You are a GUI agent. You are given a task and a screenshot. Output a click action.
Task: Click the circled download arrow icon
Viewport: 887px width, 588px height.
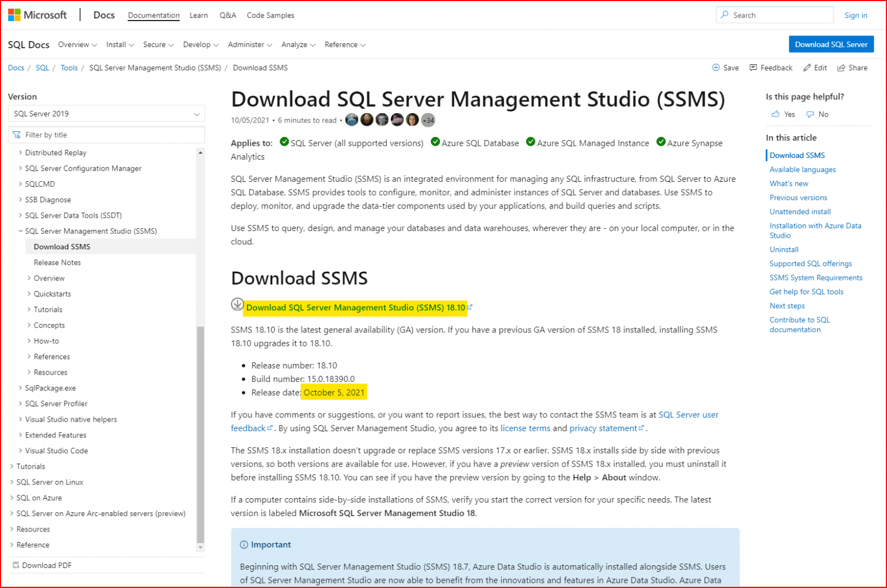point(237,304)
